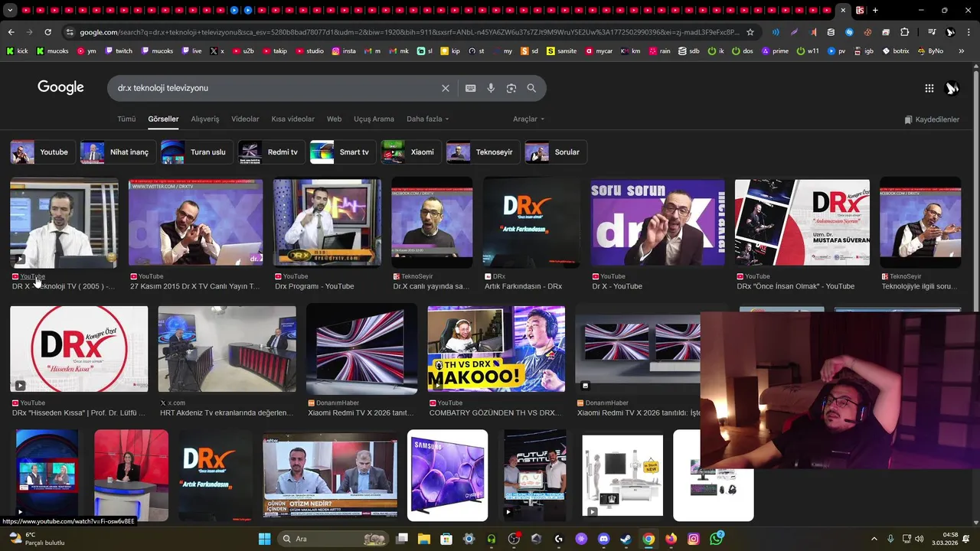
Task: Open the 27 Kasım 2015 Dr X TV result
Action: 195,223
